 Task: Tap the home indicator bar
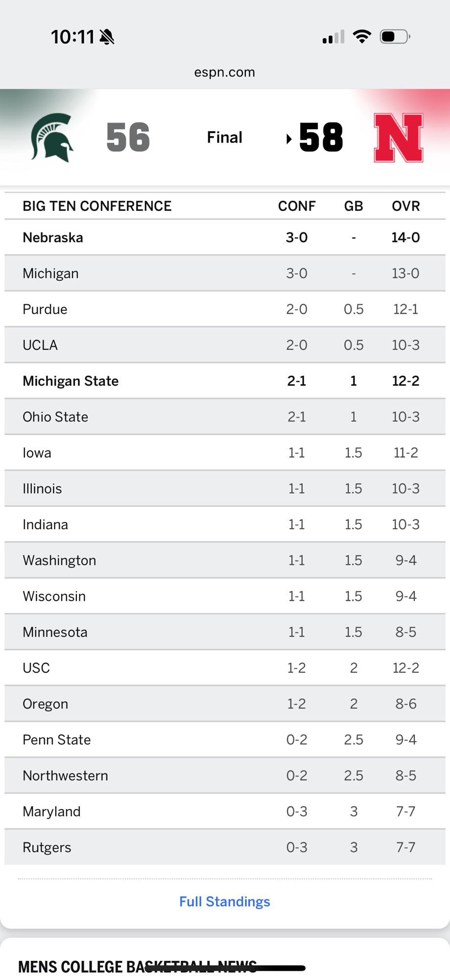click(225, 968)
